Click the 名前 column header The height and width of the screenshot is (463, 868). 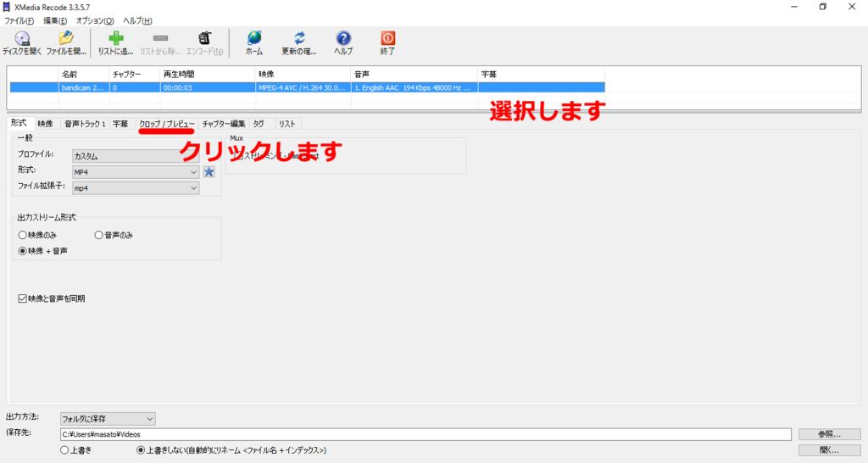pos(84,74)
